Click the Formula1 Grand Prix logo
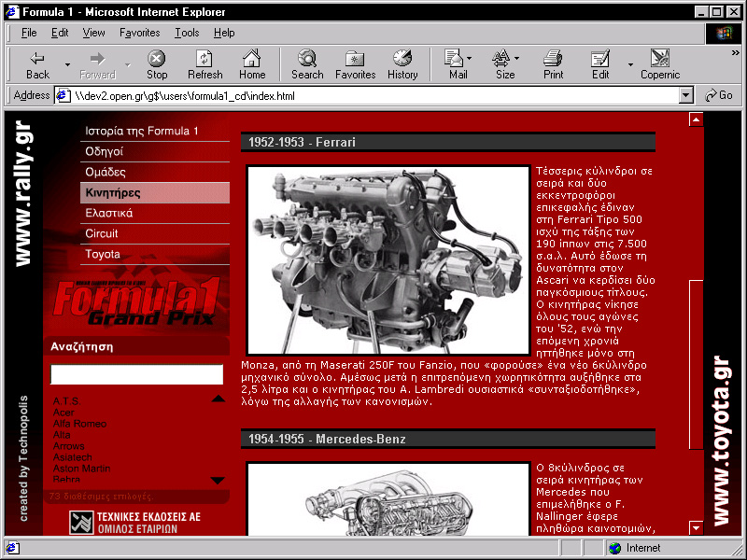The width and height of the screenshot is (747, 560). coord(137,301)
